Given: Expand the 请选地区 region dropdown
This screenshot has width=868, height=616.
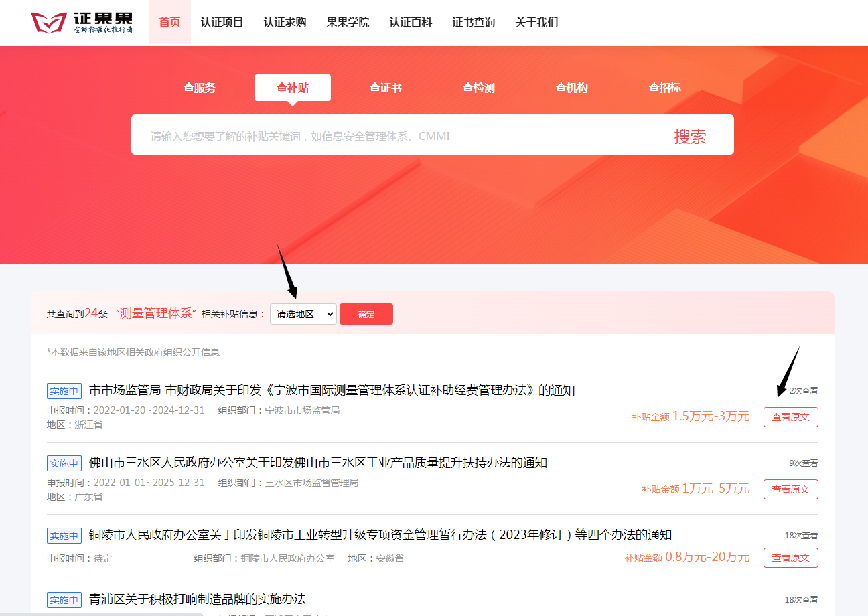Looking at the screenshot, I should (303, 314).
